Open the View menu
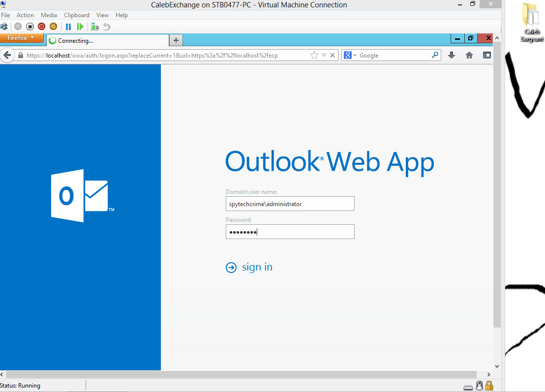This screenshot has height=392, width=545. coord(102,15)
